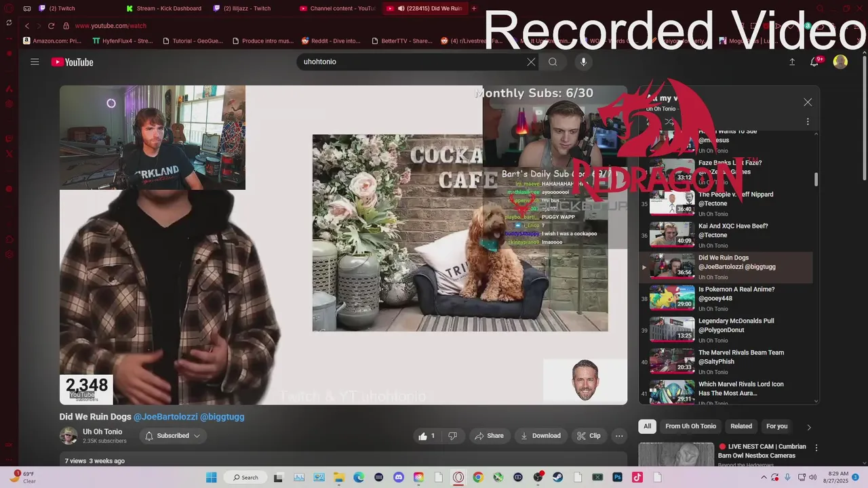This screenshot has height=488, width=868.
Task: Open Windows taskbar Search box
Action: pos(246,477)
